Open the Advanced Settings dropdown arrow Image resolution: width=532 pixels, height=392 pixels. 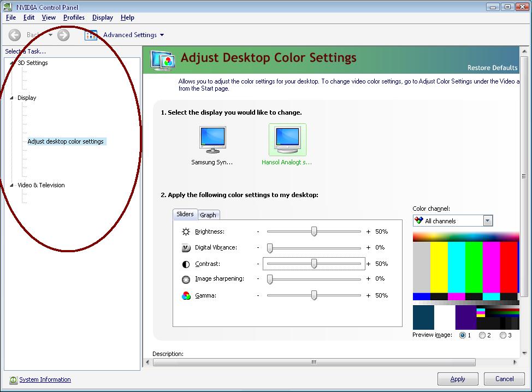[162, 35]
